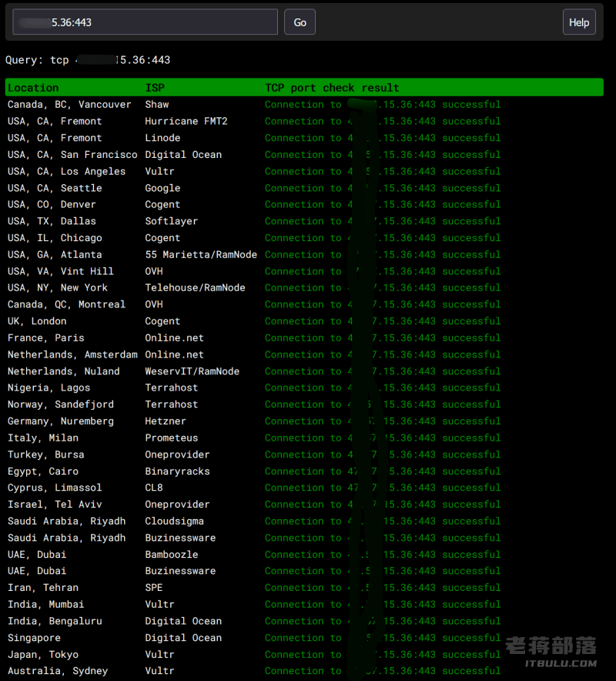Select USA, VA, Vint Hill location
Viewport: 616px width, 681px height.
tap(60, 271)
